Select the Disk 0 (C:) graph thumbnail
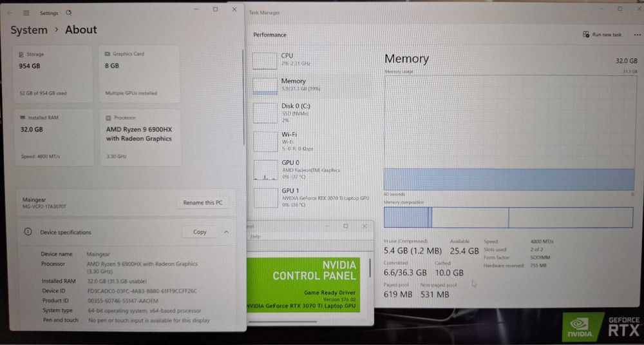 point(265,113)
